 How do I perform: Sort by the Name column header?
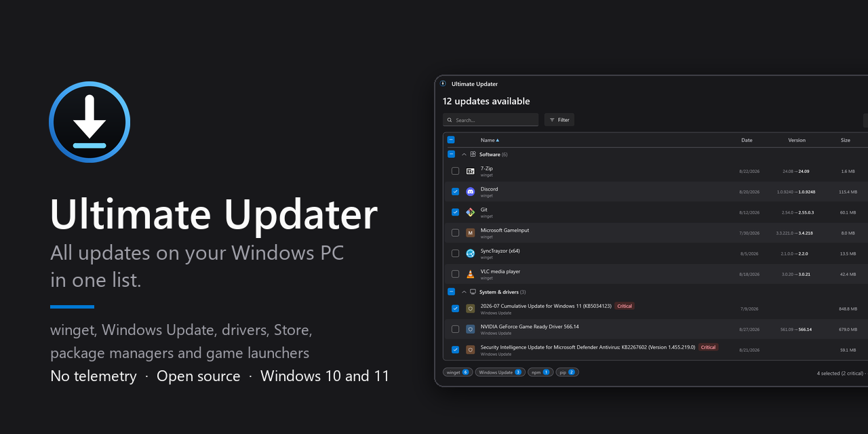pyautogui.click(x=490, y=140)
